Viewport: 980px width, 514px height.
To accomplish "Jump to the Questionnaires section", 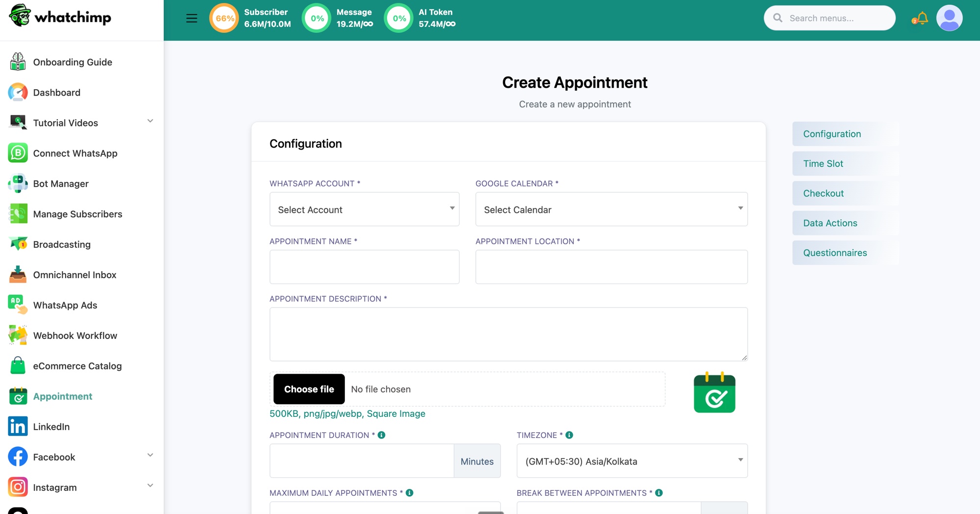I will (845, 253).
